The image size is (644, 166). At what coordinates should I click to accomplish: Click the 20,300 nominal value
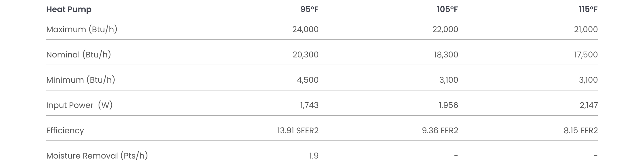click(x=305, y=55)
